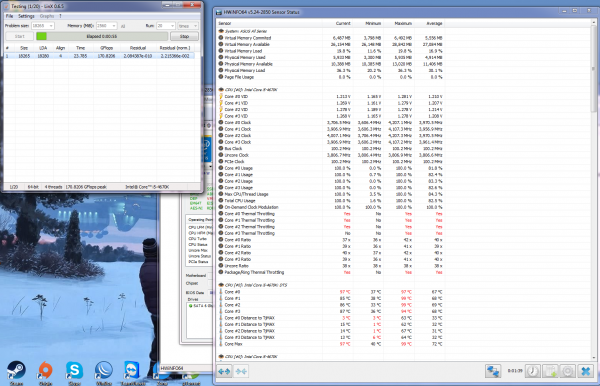Close sensors with blue X icon
The width and height of the screenshot is (600, 386).
tap(585, 371)
